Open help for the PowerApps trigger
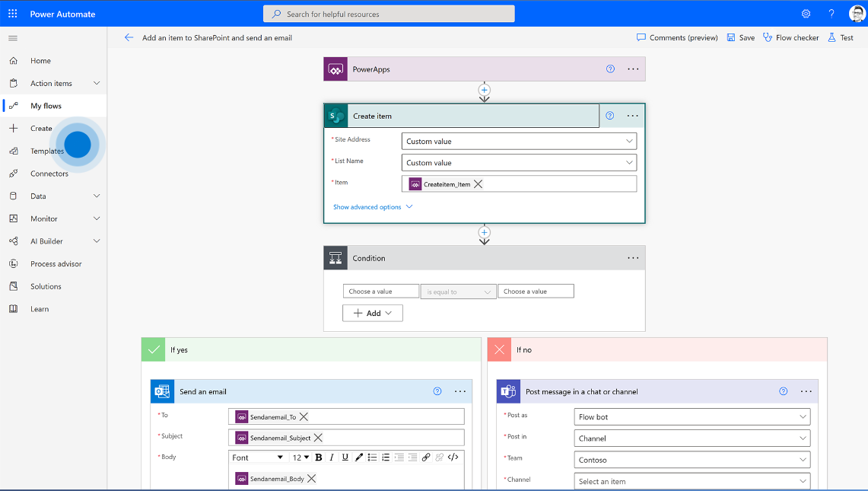This screenshot has width=868, height=491. pyautogui.click(x=610, y=69)
